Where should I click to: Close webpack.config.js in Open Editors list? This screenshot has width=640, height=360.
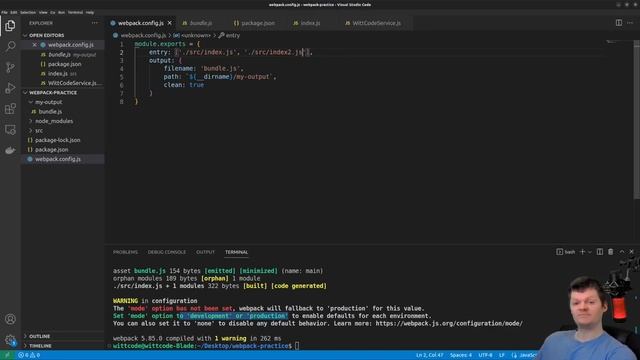pos(35,45)
